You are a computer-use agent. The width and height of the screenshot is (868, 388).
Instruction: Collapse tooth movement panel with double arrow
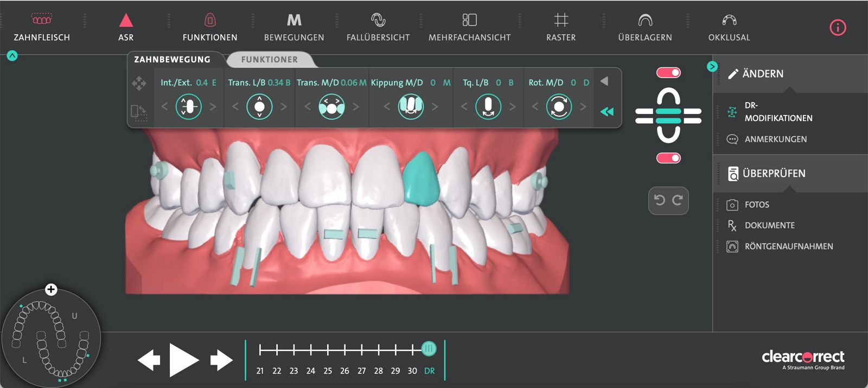click(x=607, y=112)
